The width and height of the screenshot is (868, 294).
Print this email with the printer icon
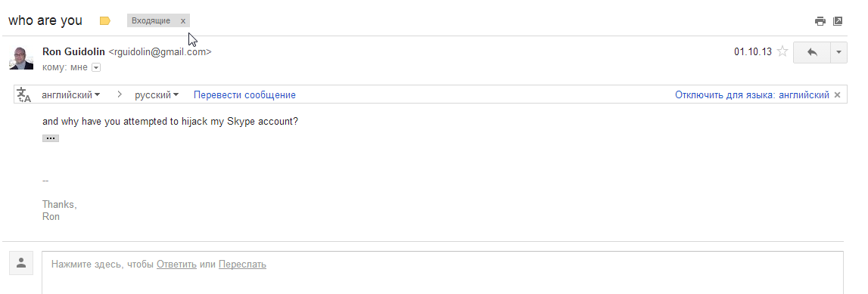[820, 21]
